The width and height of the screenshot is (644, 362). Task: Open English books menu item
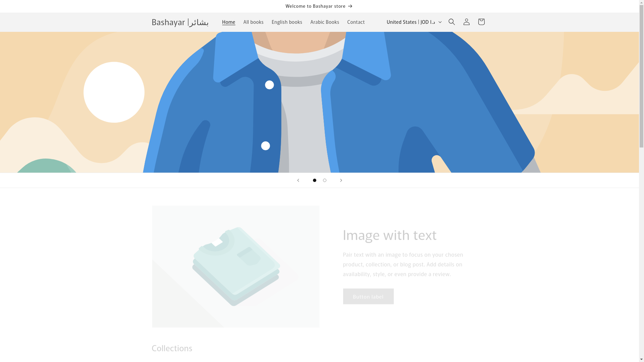[x=287, y=22]
